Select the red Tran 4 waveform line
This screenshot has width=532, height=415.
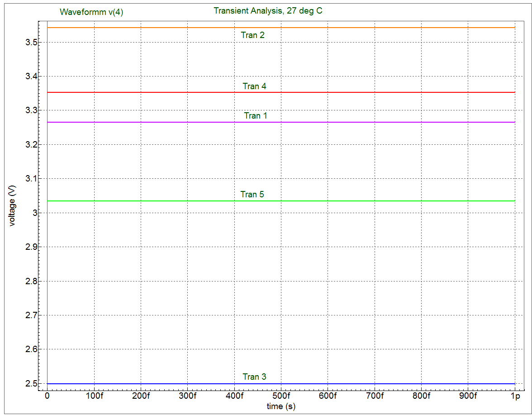281,92
